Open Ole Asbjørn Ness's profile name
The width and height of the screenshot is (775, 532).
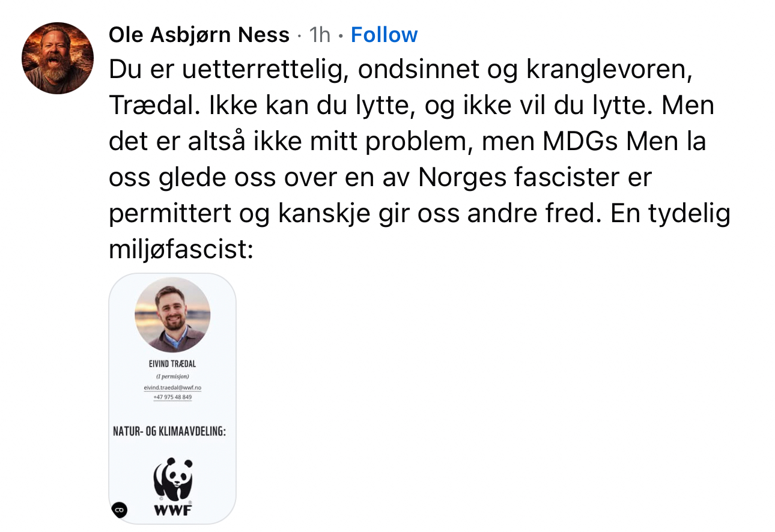[x=199, y=35]
